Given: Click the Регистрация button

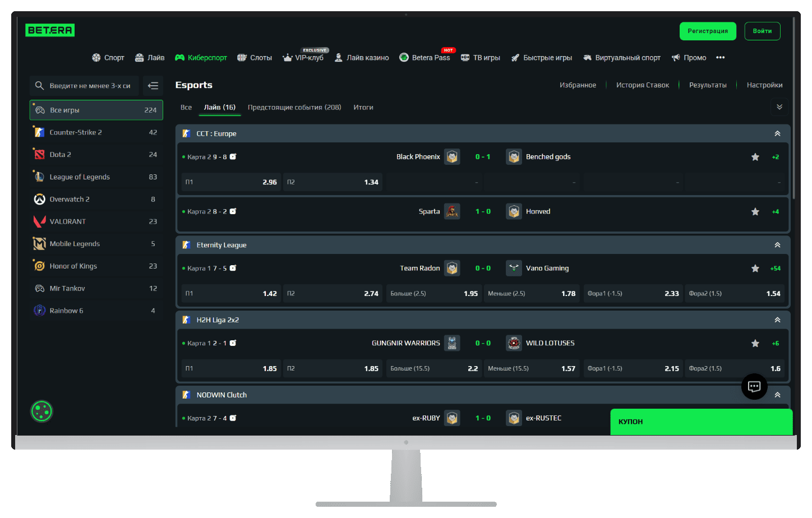Looking at the screenshot, I should click(708, 31).
